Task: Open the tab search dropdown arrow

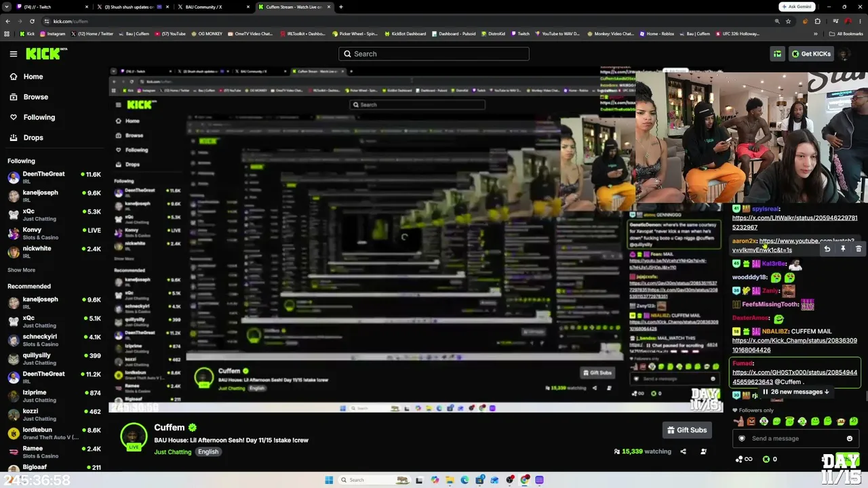Action: click(8, 7)
